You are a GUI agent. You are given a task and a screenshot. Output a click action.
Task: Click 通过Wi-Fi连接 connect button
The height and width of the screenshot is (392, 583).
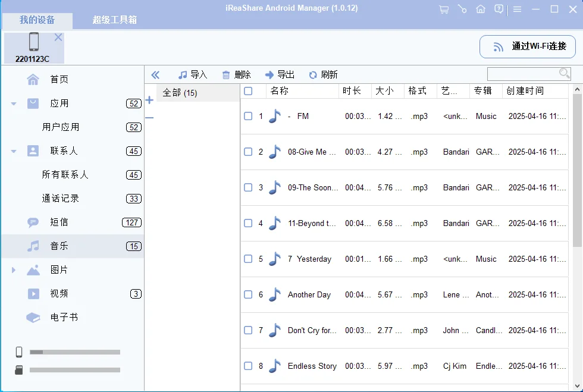(x=528, y=46)
